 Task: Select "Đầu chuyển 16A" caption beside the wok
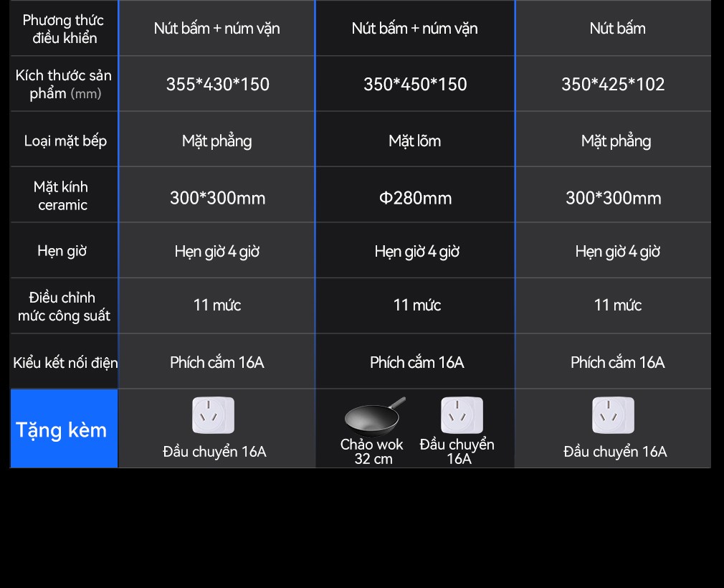(x=457, y=451)
